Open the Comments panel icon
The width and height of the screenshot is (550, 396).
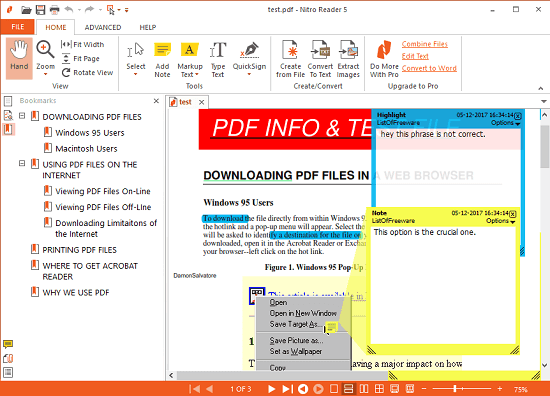coord(8,344)
